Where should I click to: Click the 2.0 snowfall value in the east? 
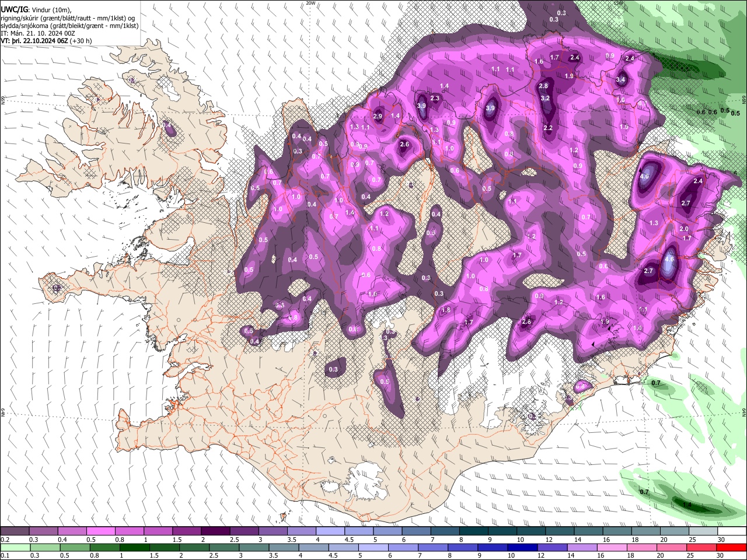point(684,229)
